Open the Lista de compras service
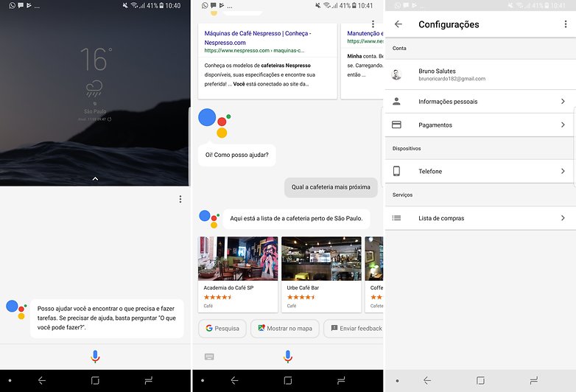The width and height of the screenshot is (576, 392). coord(480,218)
